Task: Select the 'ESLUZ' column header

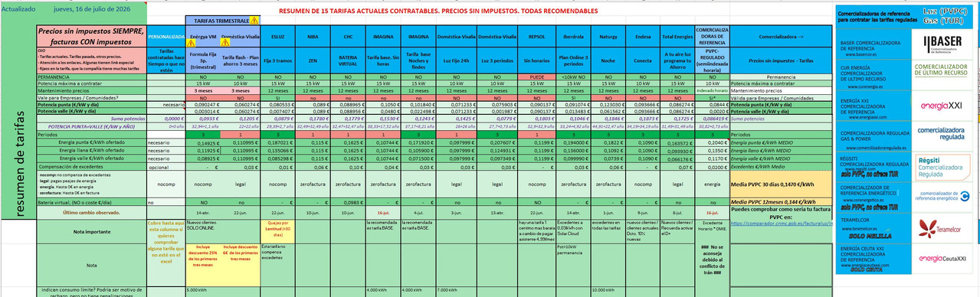Action: click(x=278, y=36)
